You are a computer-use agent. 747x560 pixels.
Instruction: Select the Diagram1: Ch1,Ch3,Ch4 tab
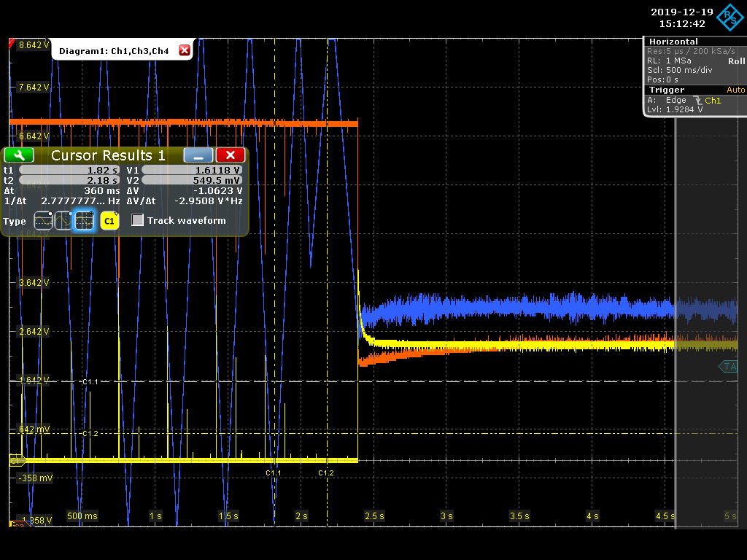click(114, 51)
